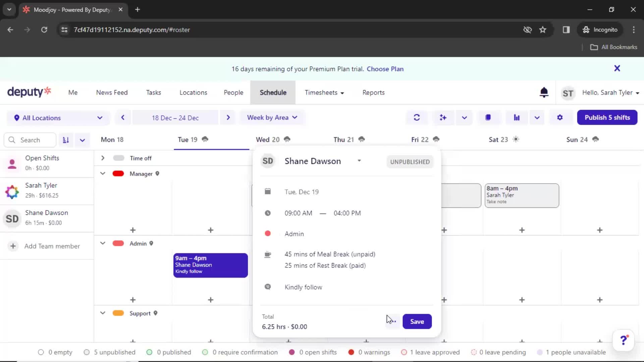Image resolution: width=644 pixels, height=362 pixels.
Task: Click the column expand/options icon
Action: coord(82,140)
